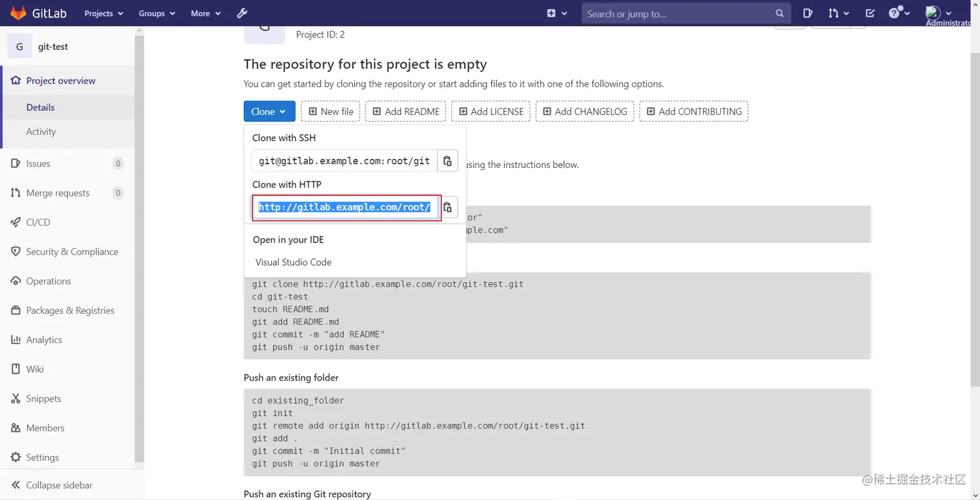This screenshot has width=980, height=500.
Task: Expand the Groups dropdown menu
Action: [x=157, y=13]
